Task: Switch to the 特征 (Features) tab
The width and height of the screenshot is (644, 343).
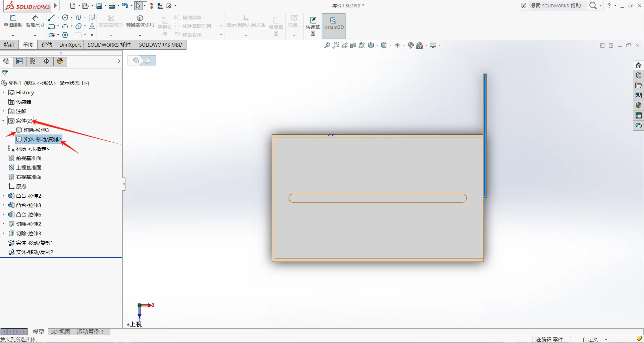Action: coord(9,45)
